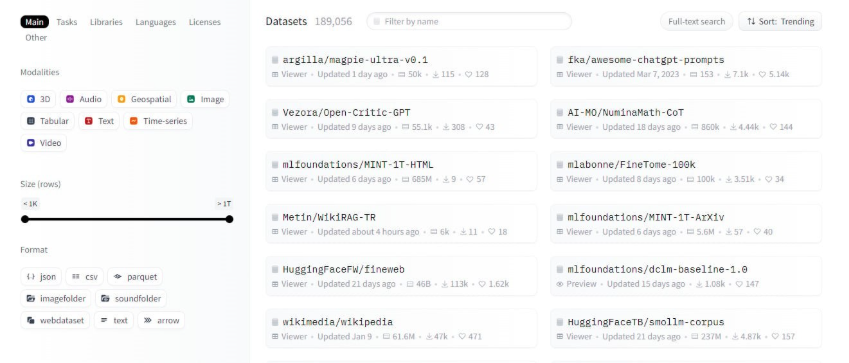Switch to the Tasks tab
This screenshot has height=363, width=849.
point(67,22)
